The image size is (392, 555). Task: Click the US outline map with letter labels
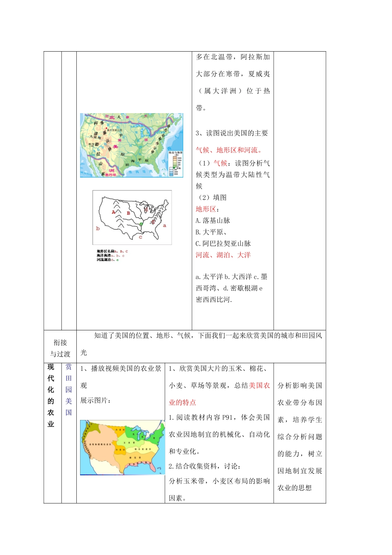(x=132, y=218)
